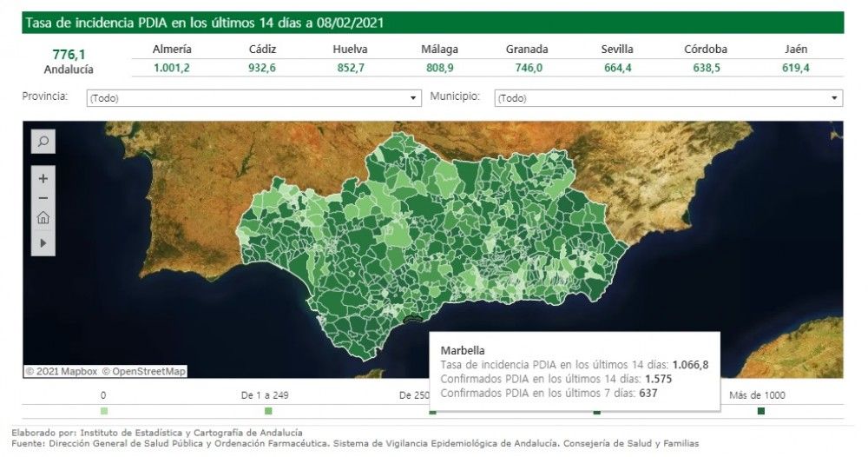Open the Mapbox attribution link
868x457 pixels.
coord(62,372)
